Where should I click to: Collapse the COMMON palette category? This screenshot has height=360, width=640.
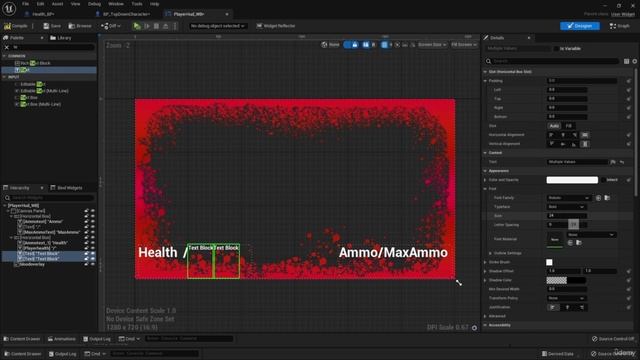(x=4, y=56)
